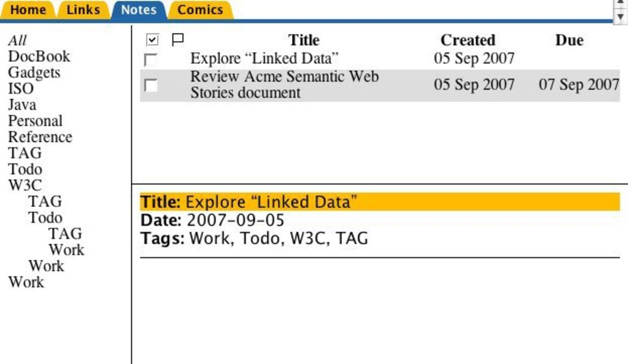Select the Gadgets tag
The width and height of the screenshot is (628, 364).
(x=34, y=73)
